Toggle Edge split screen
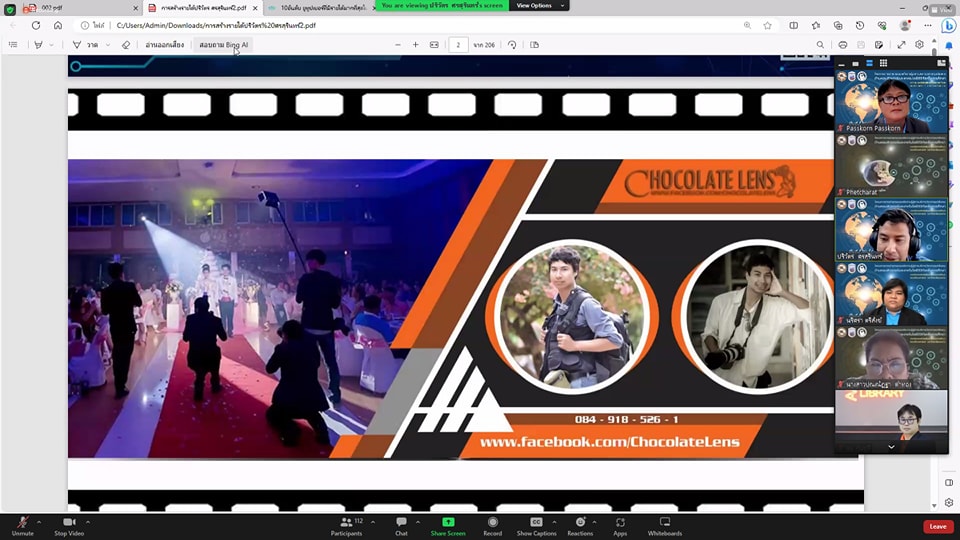Image resolution: width=960 pixels, height=540 pixels. (793, 26)
